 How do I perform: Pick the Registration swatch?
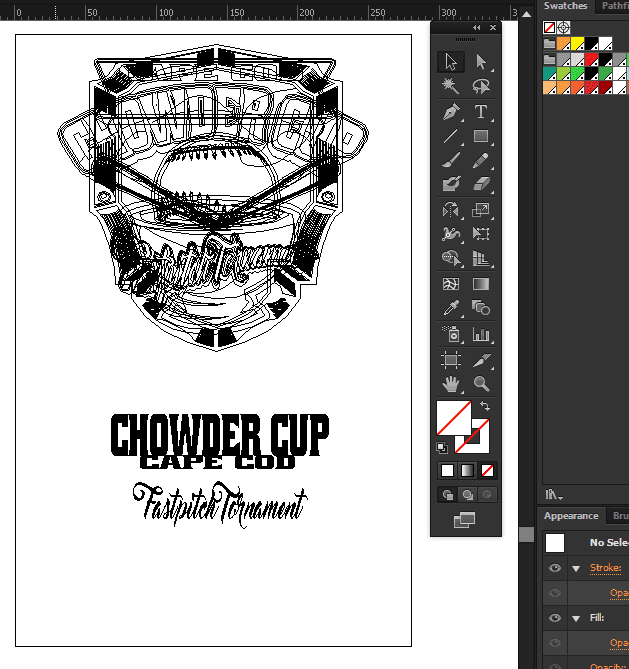coord(564,28)
